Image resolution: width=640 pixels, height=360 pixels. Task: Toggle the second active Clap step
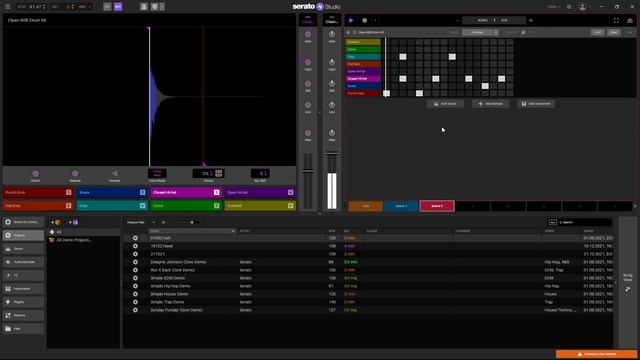[452, 57]
